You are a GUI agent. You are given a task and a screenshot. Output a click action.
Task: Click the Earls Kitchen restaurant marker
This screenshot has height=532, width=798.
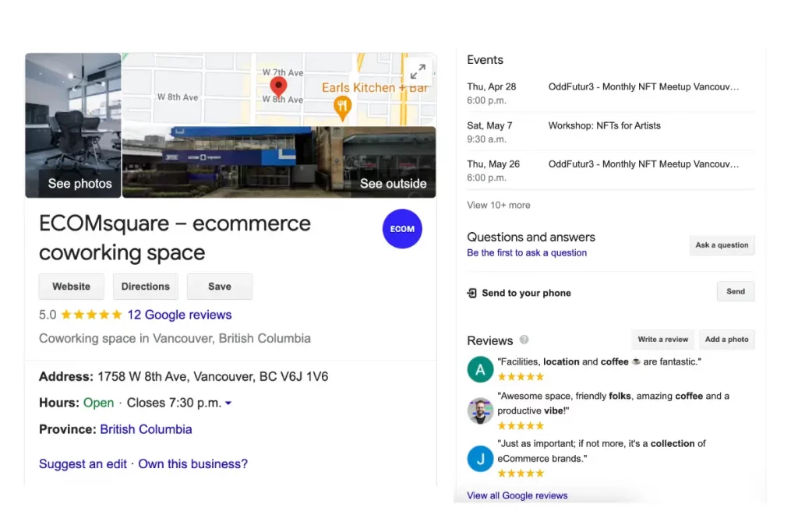pos(343,107)
